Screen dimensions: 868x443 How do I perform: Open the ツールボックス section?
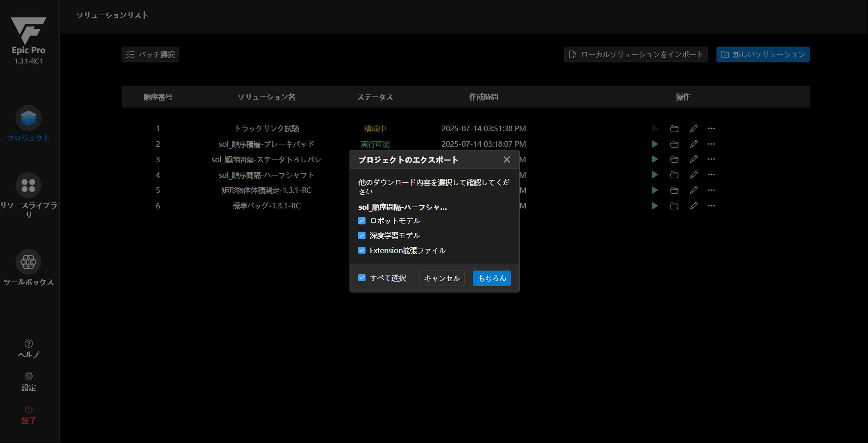click(28, 262)
